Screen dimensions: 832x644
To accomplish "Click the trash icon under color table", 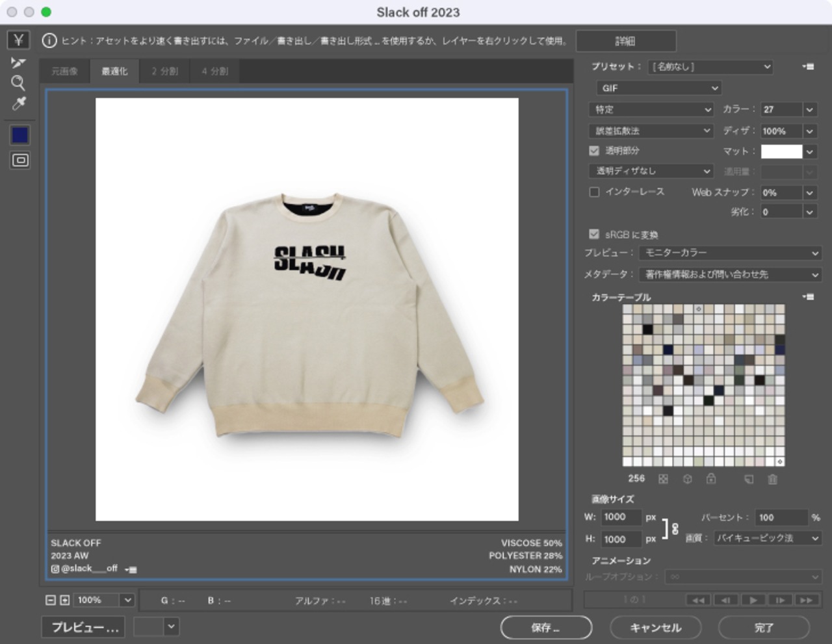I will tap(772, 479).
